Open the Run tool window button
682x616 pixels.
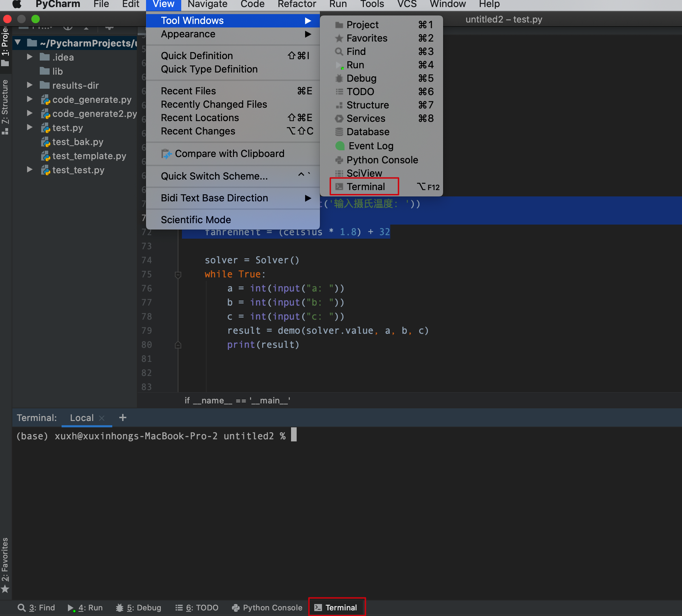coord(85,608)
